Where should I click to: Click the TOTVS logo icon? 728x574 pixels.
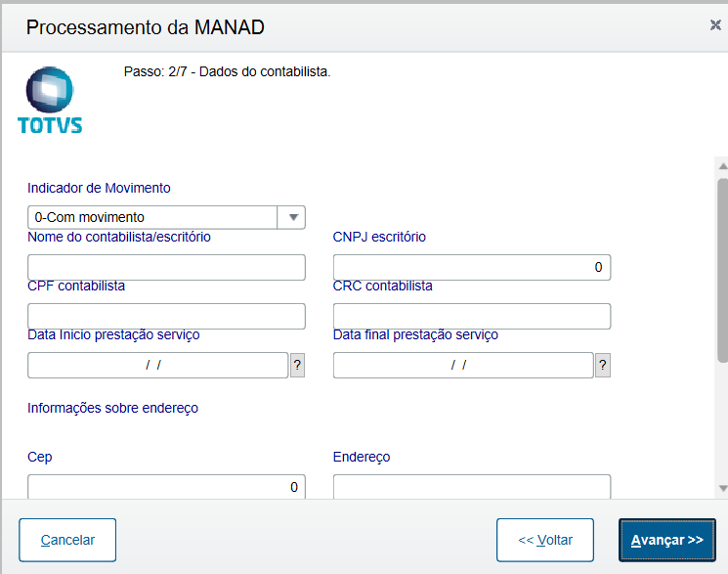point(50,100)
